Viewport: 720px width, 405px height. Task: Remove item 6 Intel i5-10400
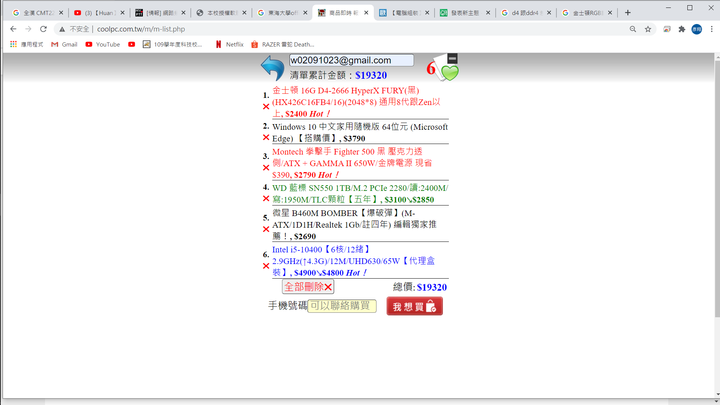(x=266, y=266)
